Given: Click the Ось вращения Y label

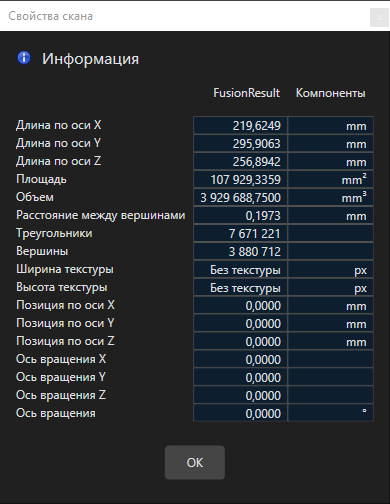Looking at the screenshot, I should pos(61,377).
